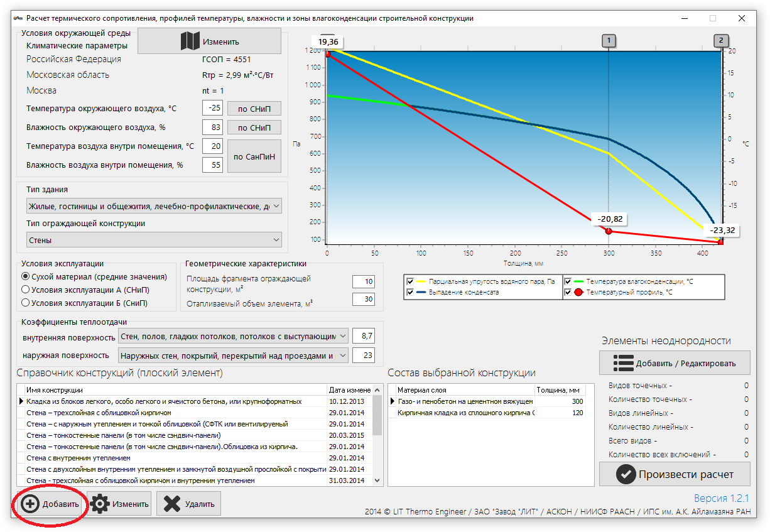Open the Тип здания dropdown
770x532 pixels.
pyautogui.click(x=155, y=206)
